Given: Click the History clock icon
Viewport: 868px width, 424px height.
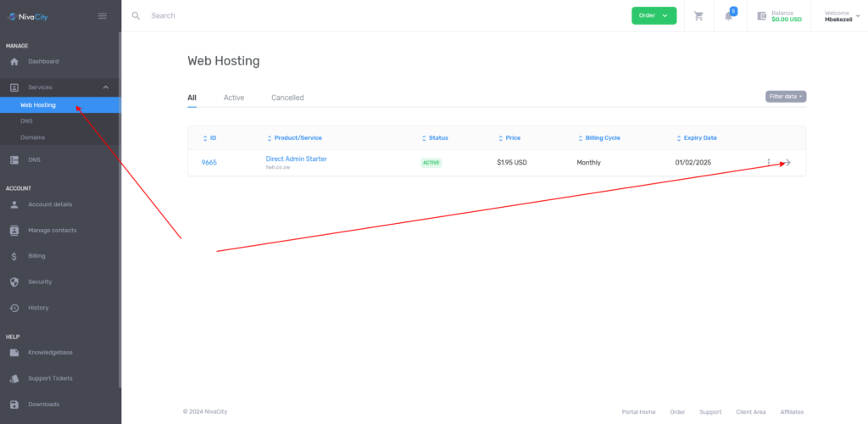Looking at the screenshot, I should click(x=14, y=308).
